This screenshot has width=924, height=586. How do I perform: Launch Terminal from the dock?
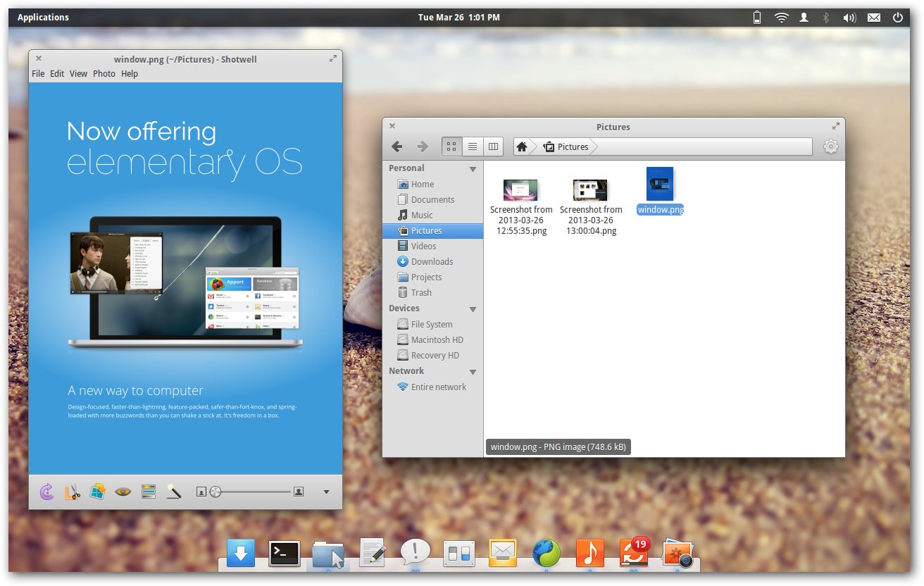(285, 554)
